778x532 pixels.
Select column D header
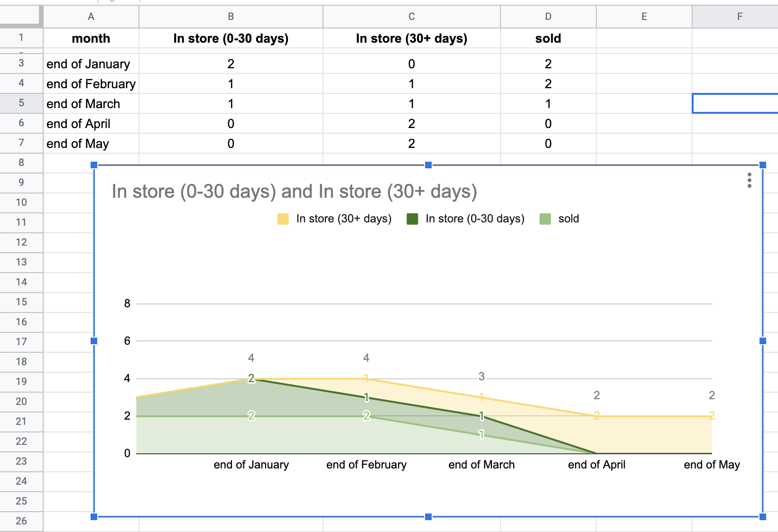tap(548, 17)
